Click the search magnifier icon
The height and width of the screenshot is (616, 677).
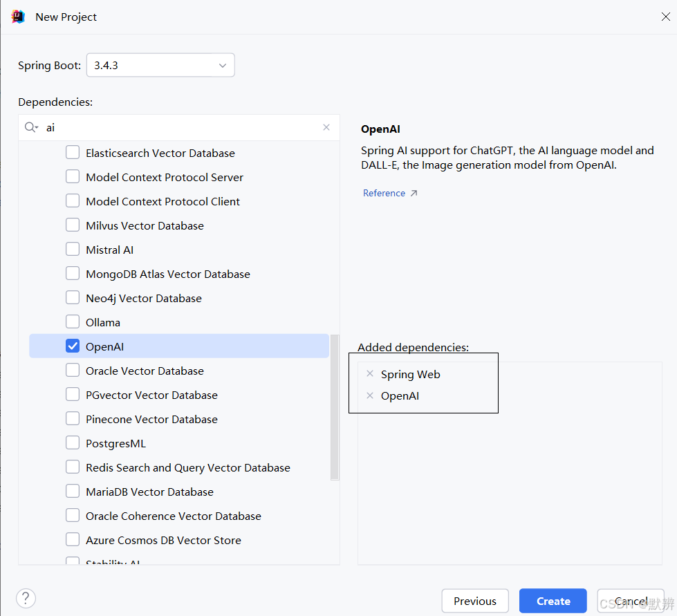pos(31,128)
